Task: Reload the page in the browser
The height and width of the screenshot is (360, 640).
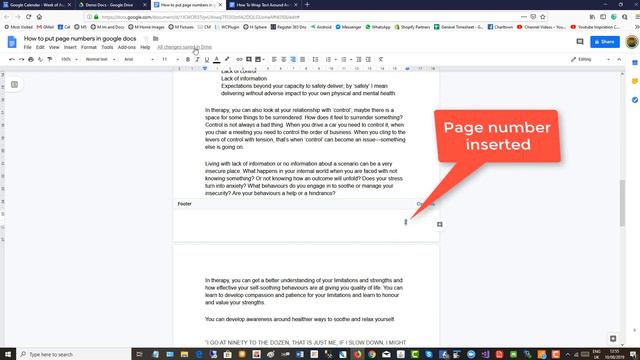Action: [28, 17]
